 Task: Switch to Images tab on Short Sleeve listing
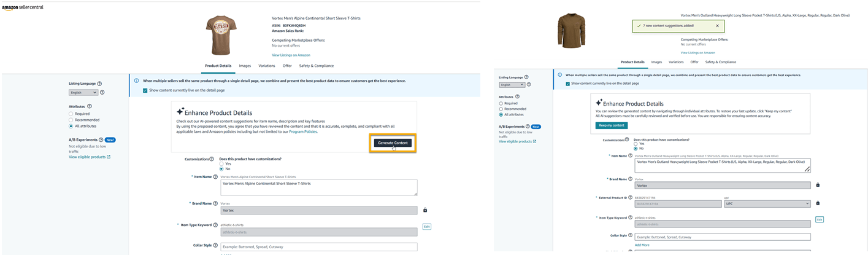coord(245,66)
